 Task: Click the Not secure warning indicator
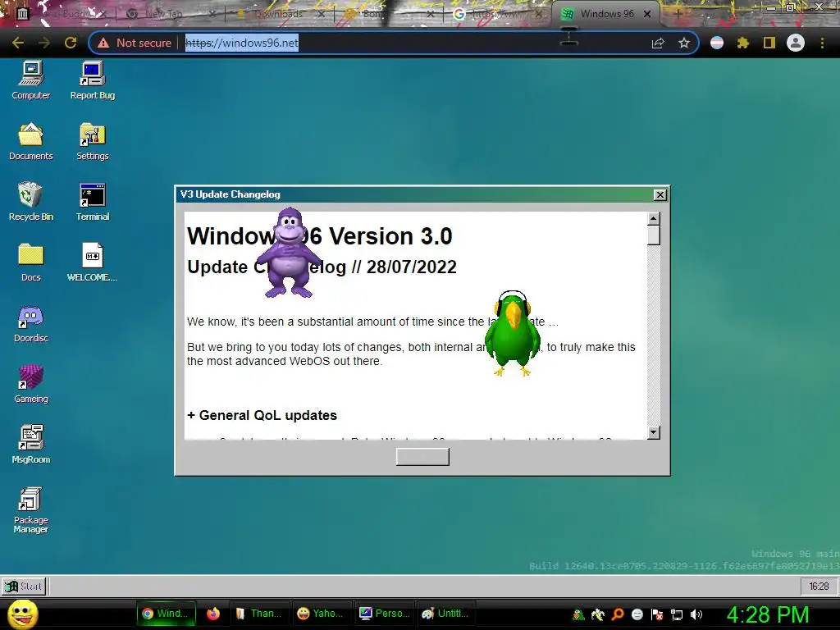coord(135,43)
